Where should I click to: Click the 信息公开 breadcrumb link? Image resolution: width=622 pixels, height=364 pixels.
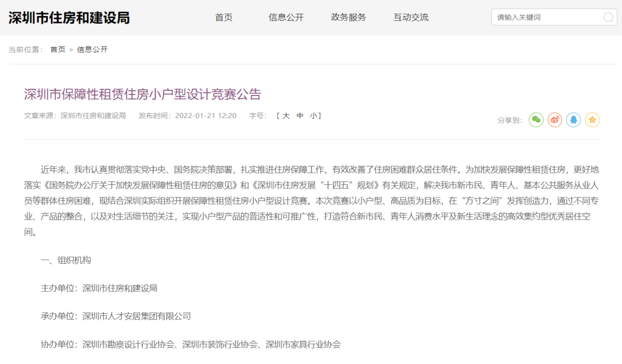point(92,50)
